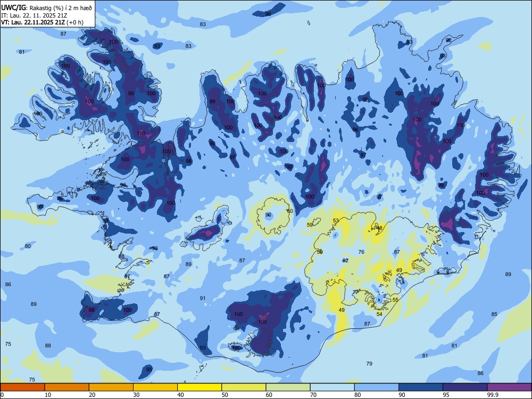Click the legend tick label '99.9'
The width and height of the screenshot is (532, 399).
click(492, 395)
